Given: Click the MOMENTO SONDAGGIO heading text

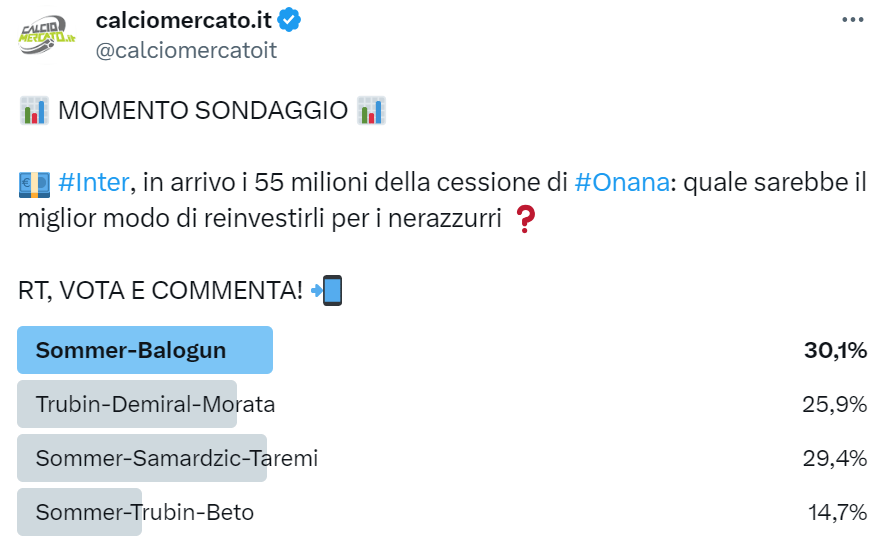Looking at the screenshot, I should pos(202,110).
